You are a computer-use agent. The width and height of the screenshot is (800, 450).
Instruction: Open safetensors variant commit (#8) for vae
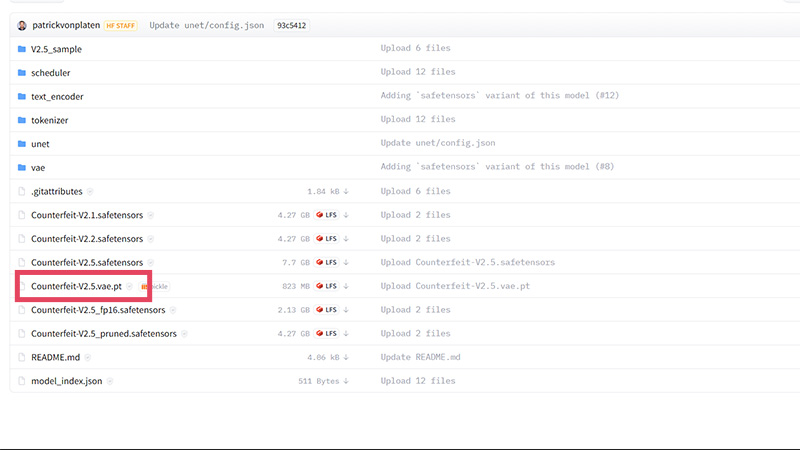click(497, 166)
